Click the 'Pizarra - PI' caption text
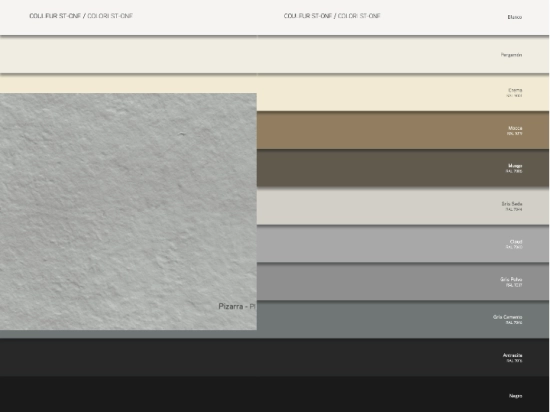This screenshot has height=412, width=550. tap(237, 306)
